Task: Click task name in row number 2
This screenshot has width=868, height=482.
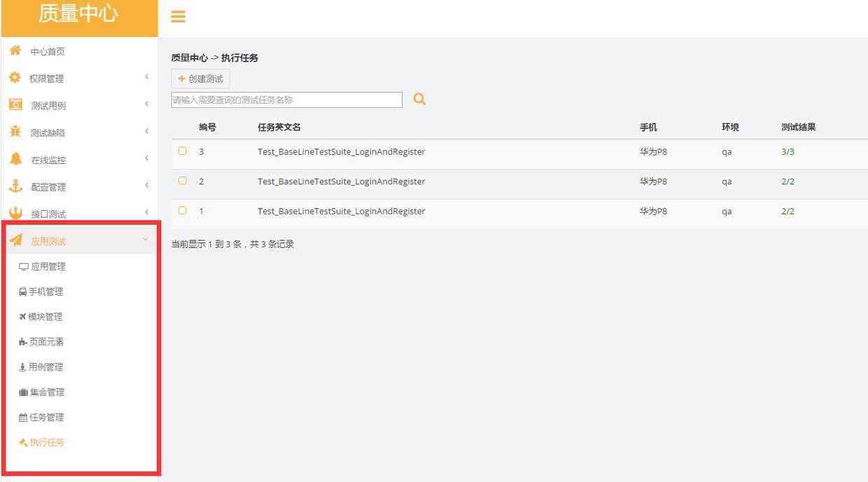Action: click(x=342, y=181)
